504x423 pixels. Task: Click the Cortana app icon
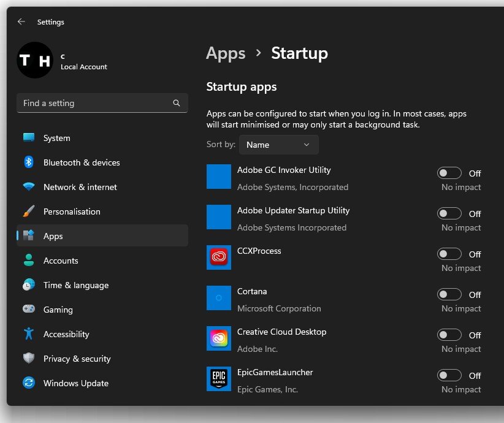pos(219,298)
